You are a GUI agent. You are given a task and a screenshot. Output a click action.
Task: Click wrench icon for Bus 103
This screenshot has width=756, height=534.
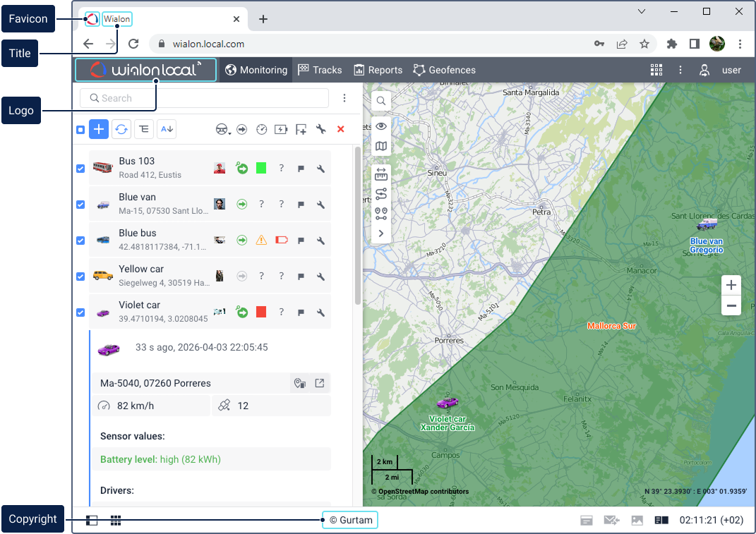pos(320,169)
